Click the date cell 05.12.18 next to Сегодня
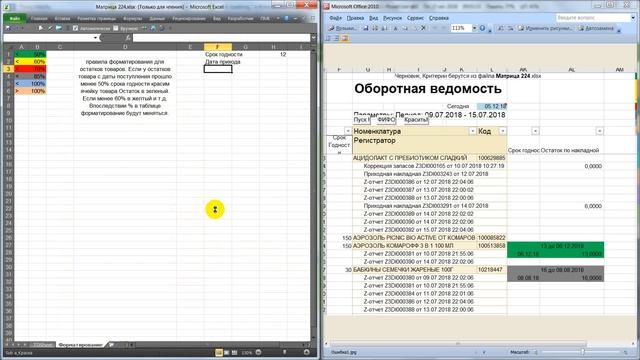This screenshot has height=360, width=640. pos(492,106)
